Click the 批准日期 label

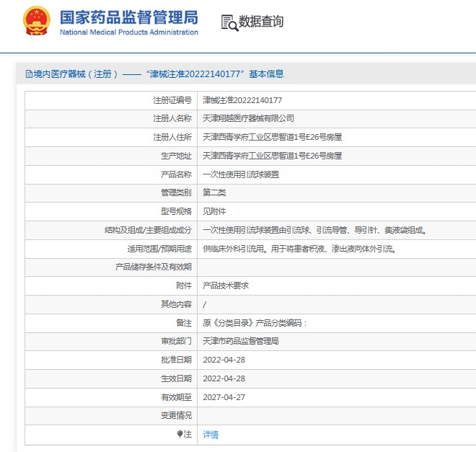point(177,360)
